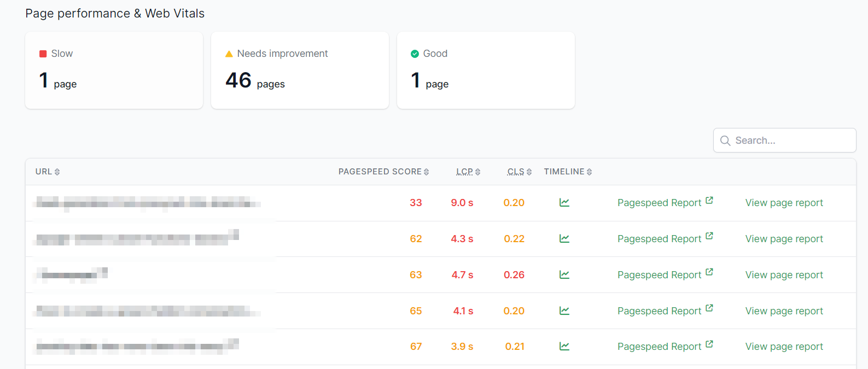Filter by Needs improvement pages card

(300, 71)
